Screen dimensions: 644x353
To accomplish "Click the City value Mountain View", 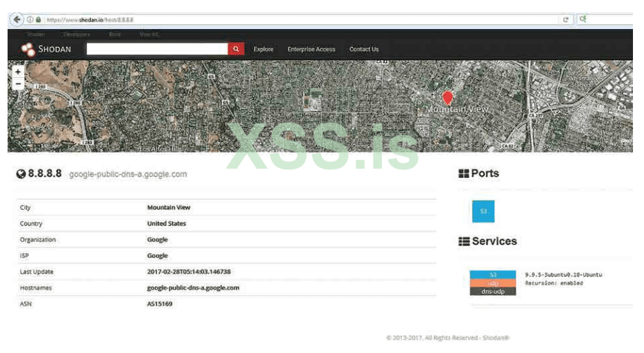I will pyautogui.click(x=168, y=208).
